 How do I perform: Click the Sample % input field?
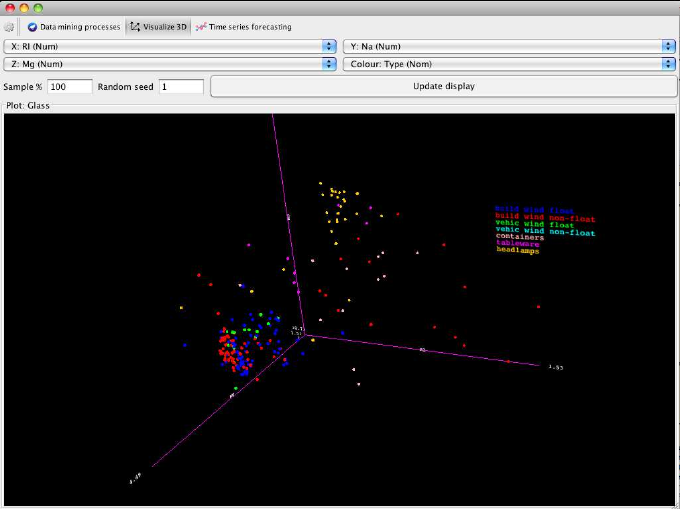pyautogui.click(x=70, y=87)
